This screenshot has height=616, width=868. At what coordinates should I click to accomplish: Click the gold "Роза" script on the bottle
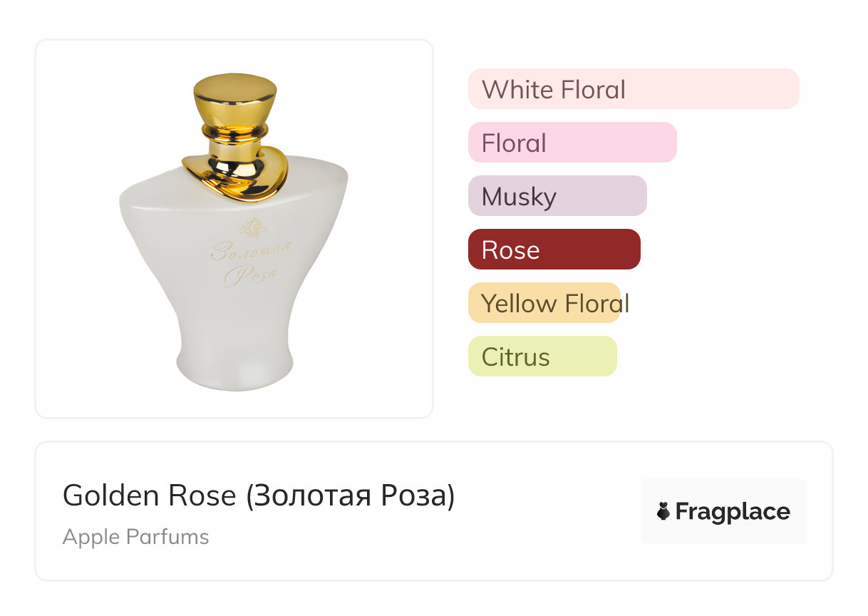tap(251, 274)
